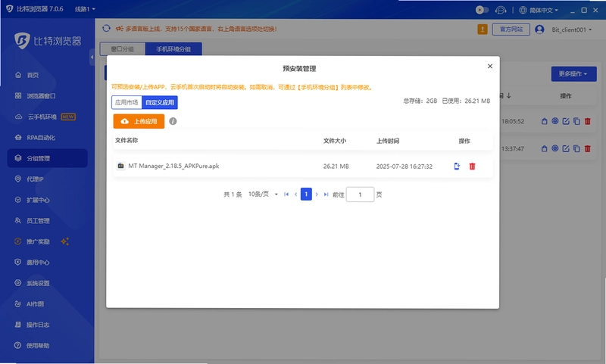Click install icon for MT Manager apk
The image size is (606, 364).
pyautogui.click(x=457, y=166)
